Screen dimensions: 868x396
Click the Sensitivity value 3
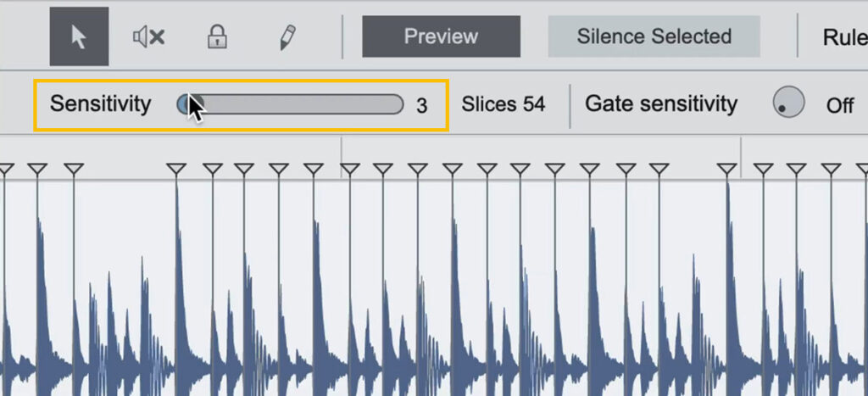pos(421,105)
